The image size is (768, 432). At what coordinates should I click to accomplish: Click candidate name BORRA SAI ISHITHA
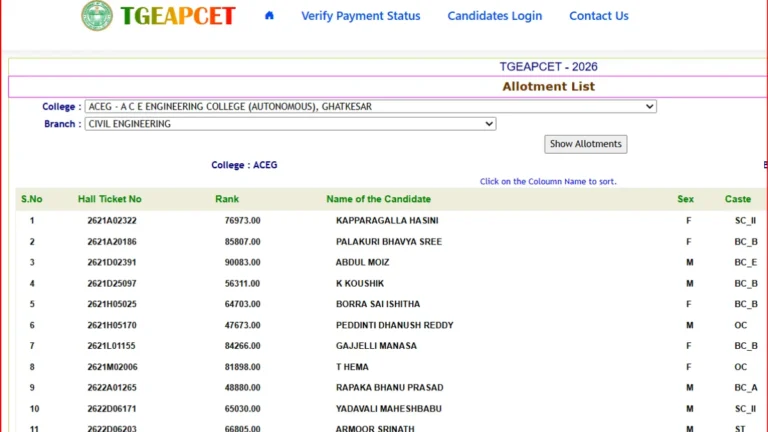coord(378,304)
